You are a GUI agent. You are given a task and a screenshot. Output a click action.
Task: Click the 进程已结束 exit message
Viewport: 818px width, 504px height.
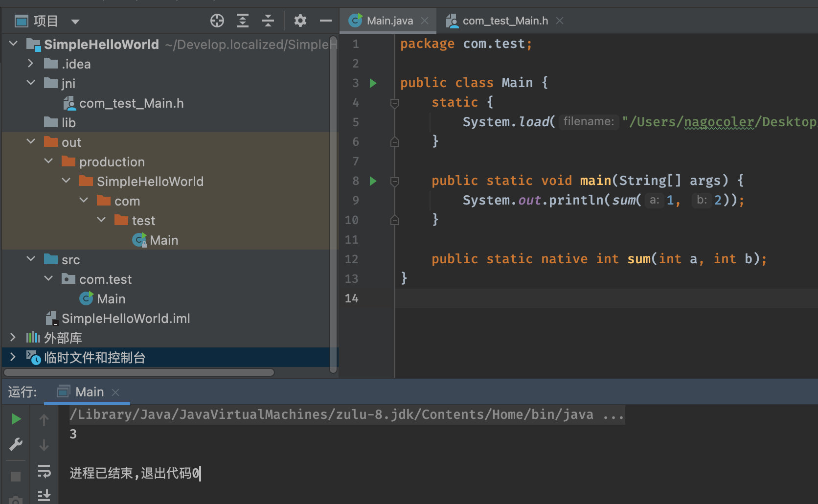pyautogui.click(x=135, y=473)
